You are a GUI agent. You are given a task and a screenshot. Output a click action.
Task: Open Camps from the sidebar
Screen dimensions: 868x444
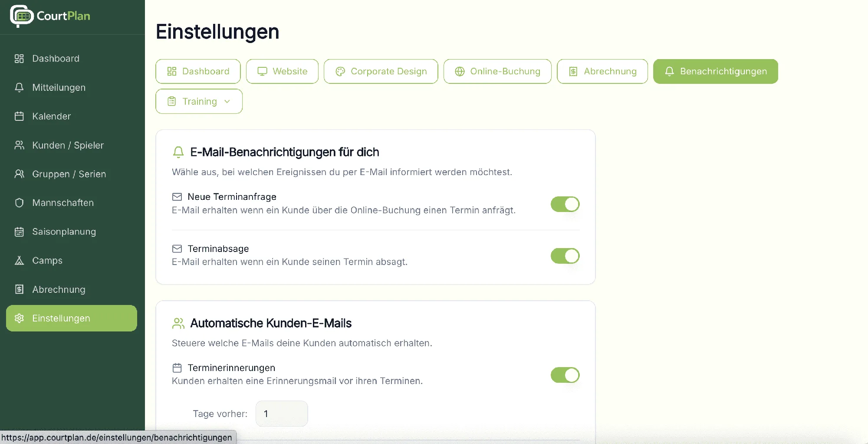click(72, 261)
